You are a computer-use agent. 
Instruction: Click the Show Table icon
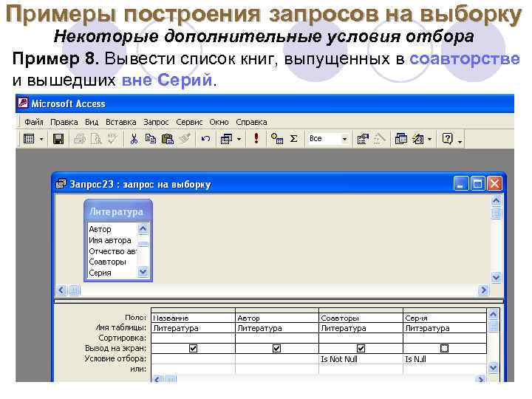277,139
